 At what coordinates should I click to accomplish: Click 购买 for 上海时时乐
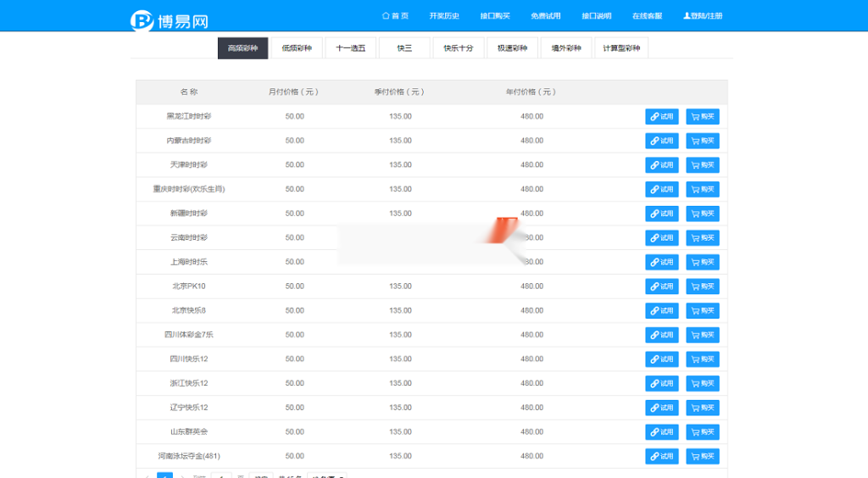[x=703, y=262]
